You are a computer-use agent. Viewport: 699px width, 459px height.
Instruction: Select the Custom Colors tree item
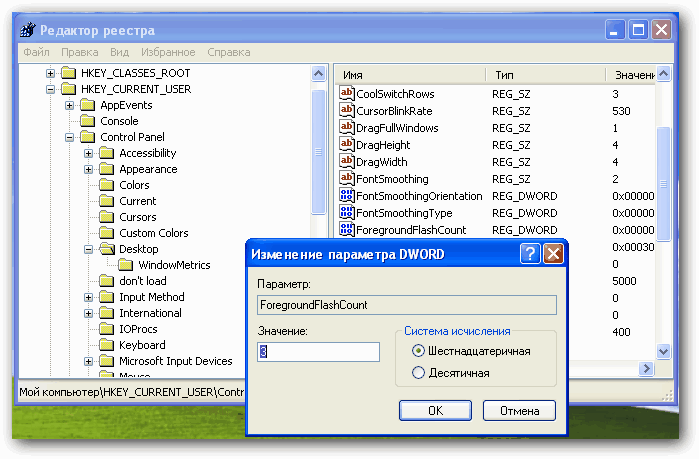click(154, 233)
